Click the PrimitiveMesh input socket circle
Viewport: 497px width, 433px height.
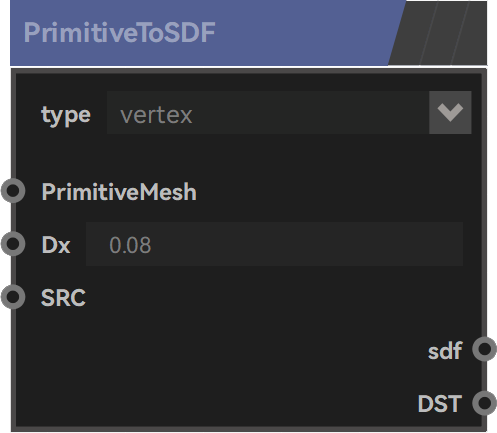[x=13, y=191]
